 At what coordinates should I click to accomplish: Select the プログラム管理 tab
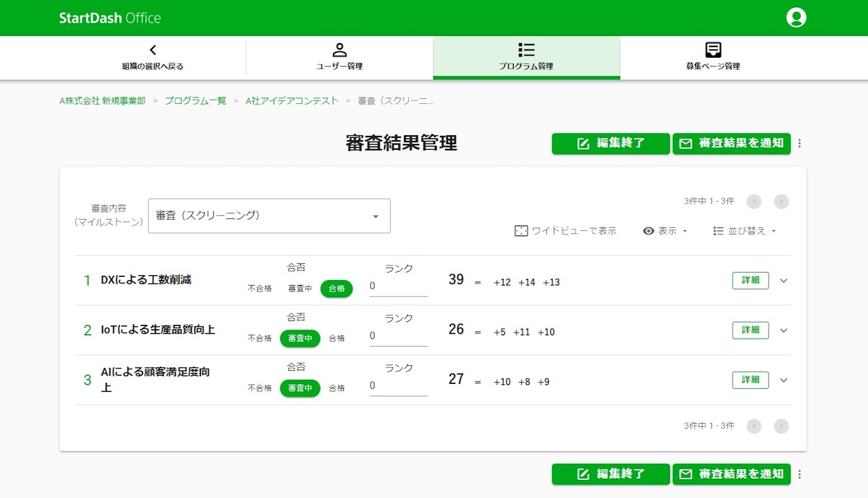tap(526, 57)
